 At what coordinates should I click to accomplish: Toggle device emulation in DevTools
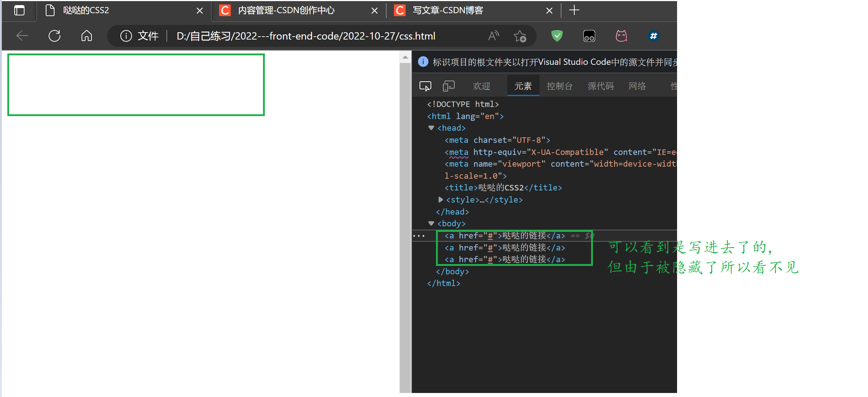(449, 86)
